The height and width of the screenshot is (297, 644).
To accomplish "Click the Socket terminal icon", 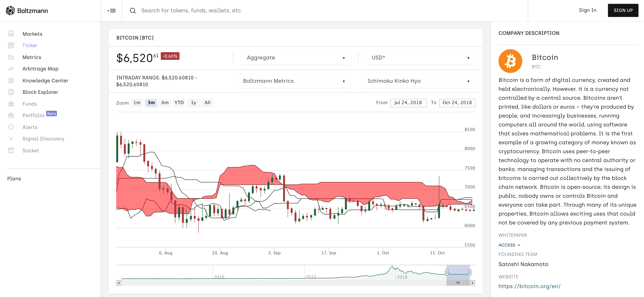I will pos(11,150).
